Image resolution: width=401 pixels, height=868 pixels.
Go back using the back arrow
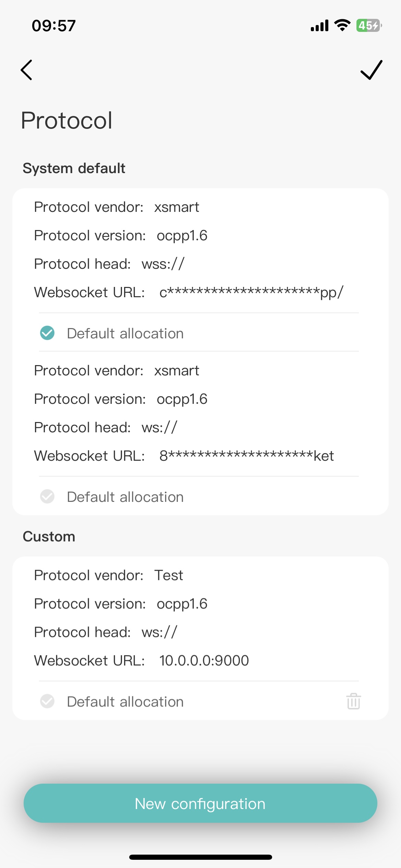(27, 70)
